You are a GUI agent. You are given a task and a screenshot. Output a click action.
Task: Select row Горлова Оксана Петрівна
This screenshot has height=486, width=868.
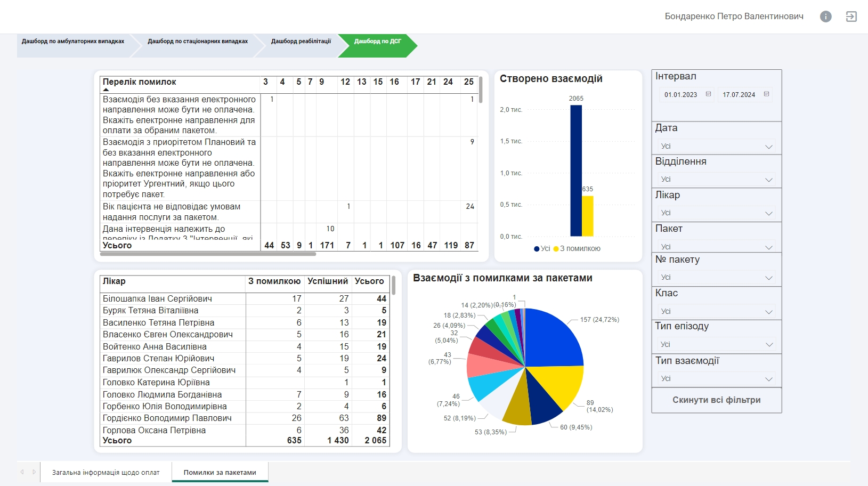pyautogui.click(x=245, y=431)
